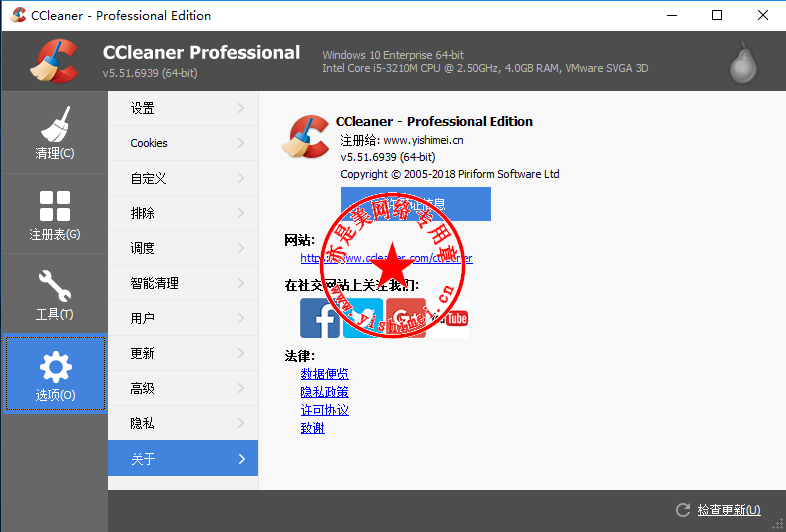Open the 许可协议 license agreement link

324,410
